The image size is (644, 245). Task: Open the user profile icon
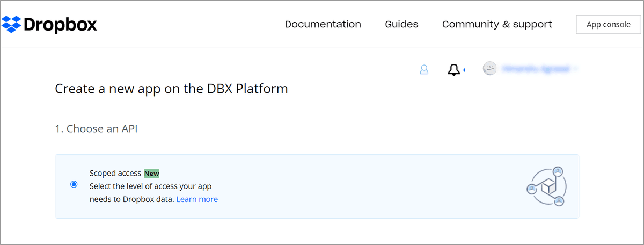tap(424, 69)
